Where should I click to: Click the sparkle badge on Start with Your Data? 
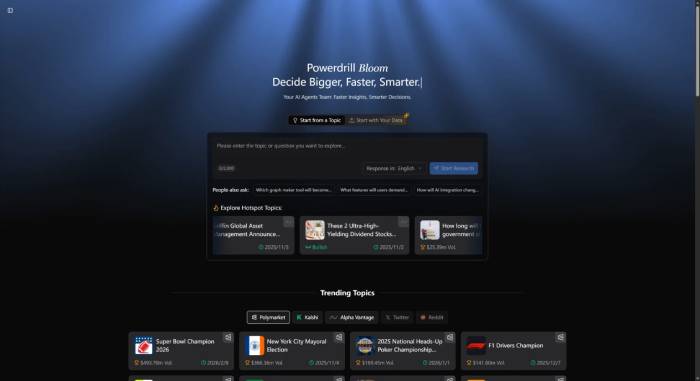(406, 116)
